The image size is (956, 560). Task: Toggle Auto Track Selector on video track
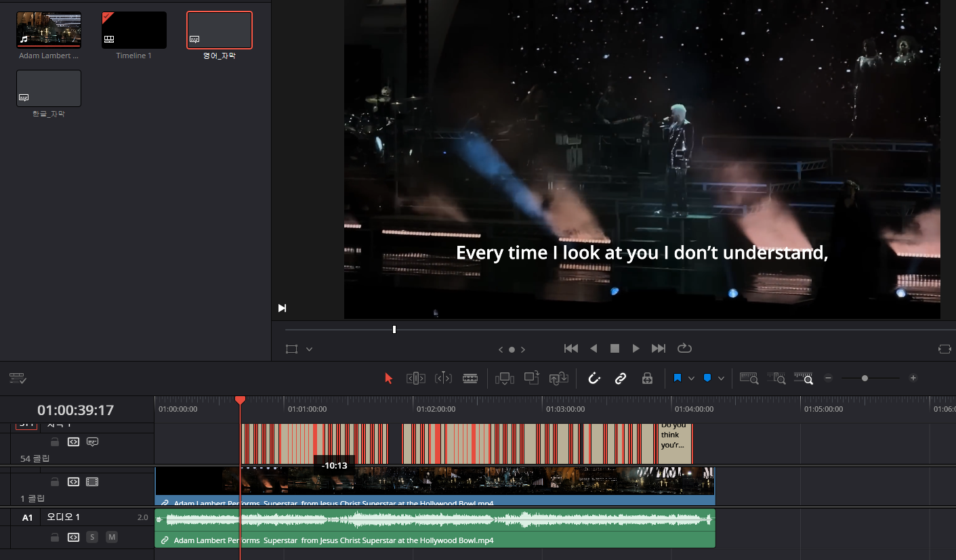click(73, 482)
